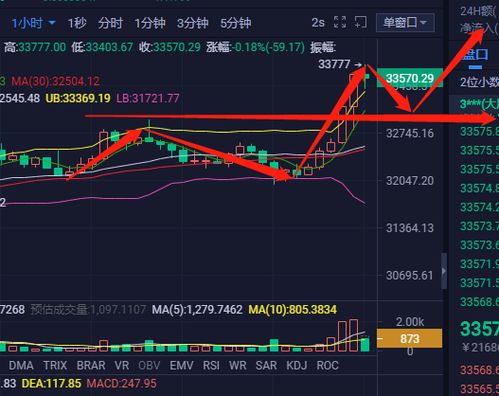Click the 涨幅 -0.18%(-59.17) value

[255, 47]
